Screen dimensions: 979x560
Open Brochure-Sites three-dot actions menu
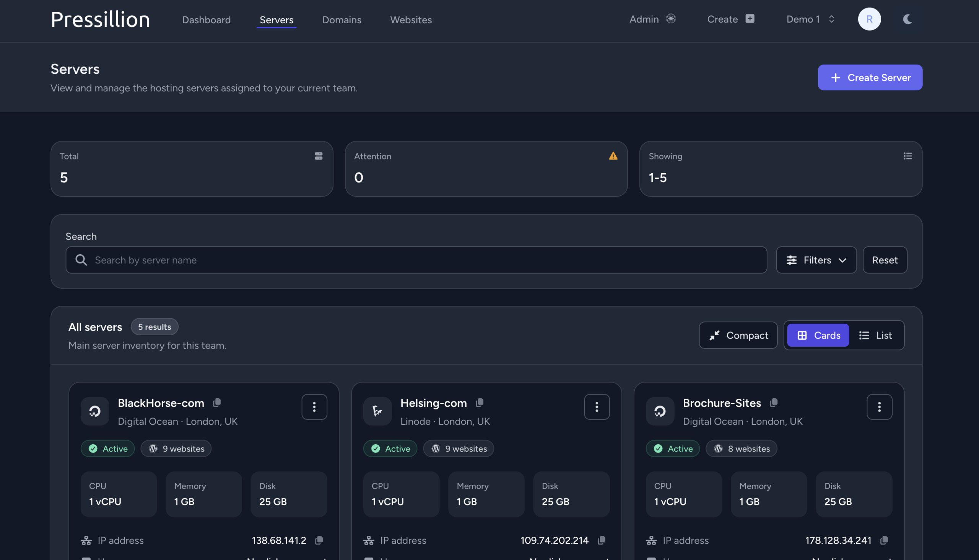879,407
